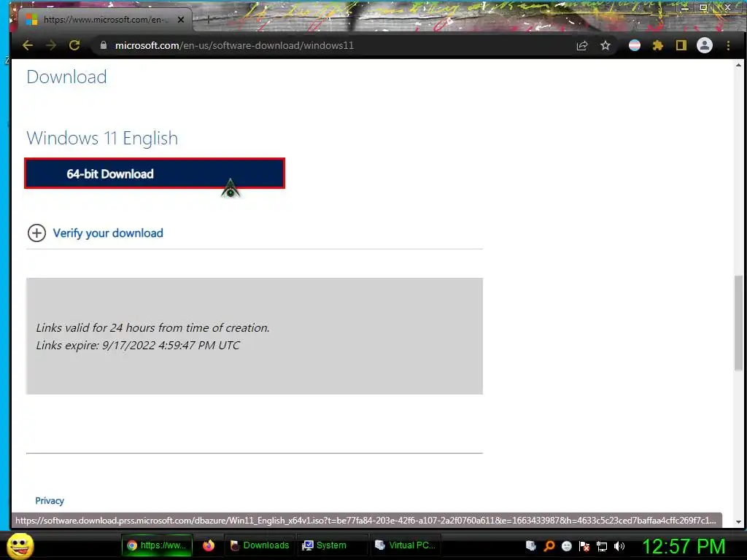Click the vertical scrollbar thumb
The height and width of the screenshot is (560, 747).
738,323
